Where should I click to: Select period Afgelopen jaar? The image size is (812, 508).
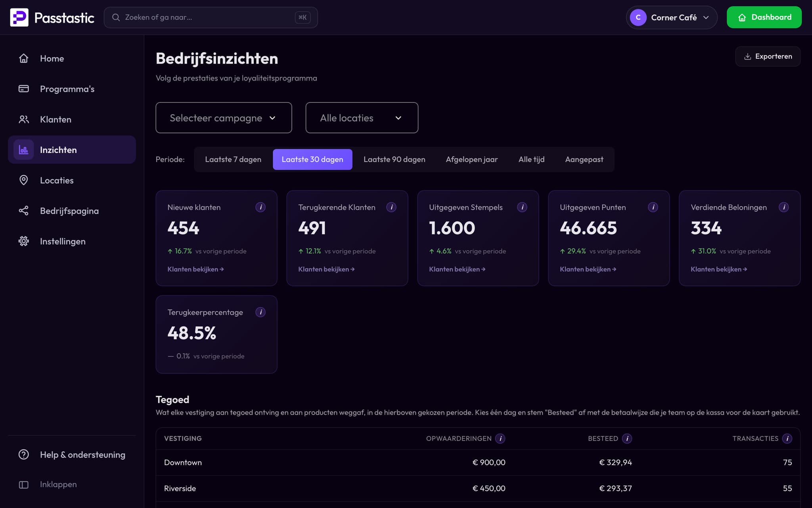coord(472,160)
